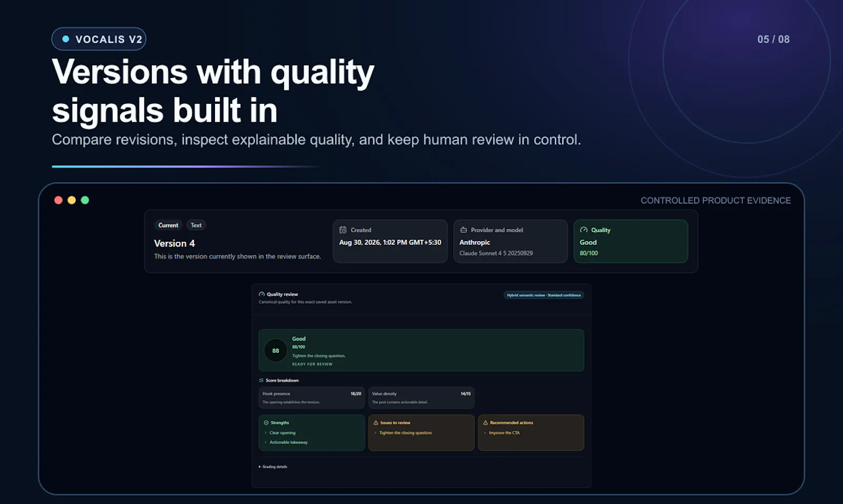This screenshot has width=843, height=504.
Task: Click the gauge icon next to Quality review heading
Action: (262, 294)
